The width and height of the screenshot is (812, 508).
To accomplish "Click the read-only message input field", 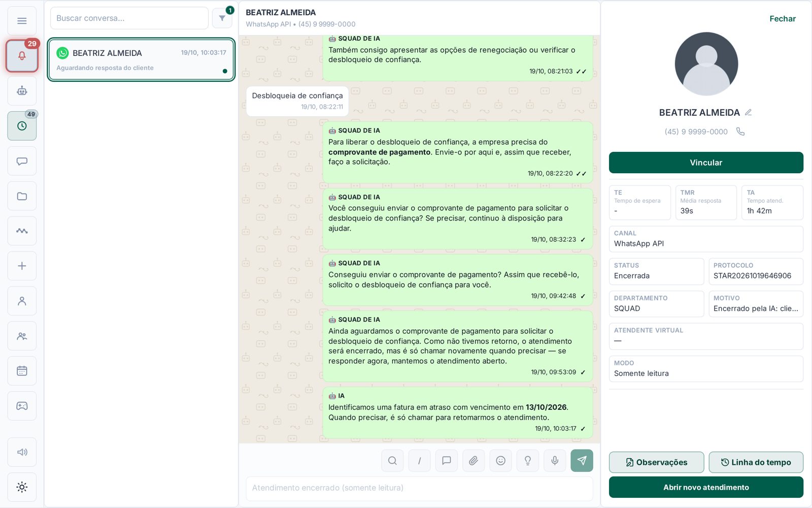I will 419,488.
